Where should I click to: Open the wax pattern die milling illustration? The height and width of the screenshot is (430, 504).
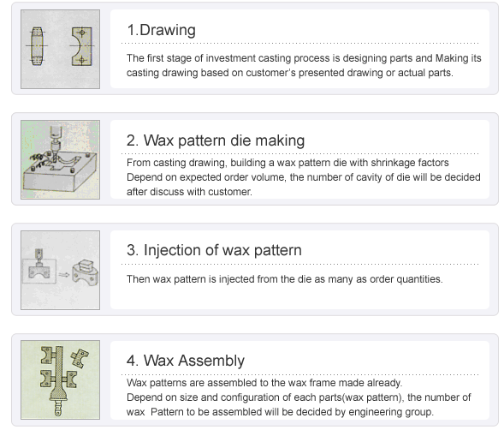pyautogui.click(x=61, y=159)
